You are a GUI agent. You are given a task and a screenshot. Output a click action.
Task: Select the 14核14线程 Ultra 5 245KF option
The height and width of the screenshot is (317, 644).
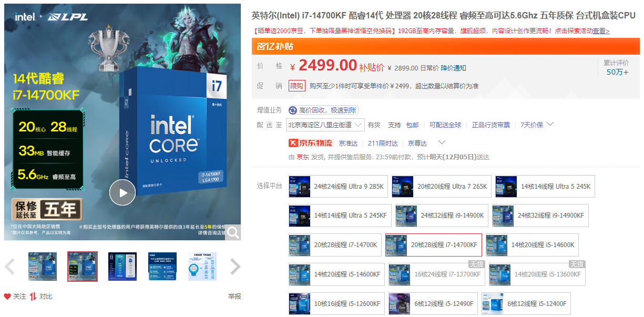pos(340,216)
